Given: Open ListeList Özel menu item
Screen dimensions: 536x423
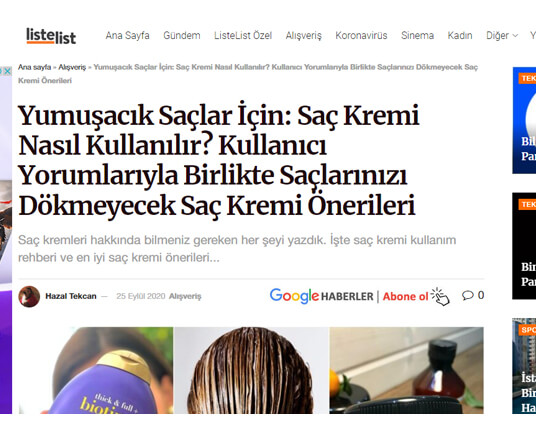Looking at the screenshot, I should 243,36.
